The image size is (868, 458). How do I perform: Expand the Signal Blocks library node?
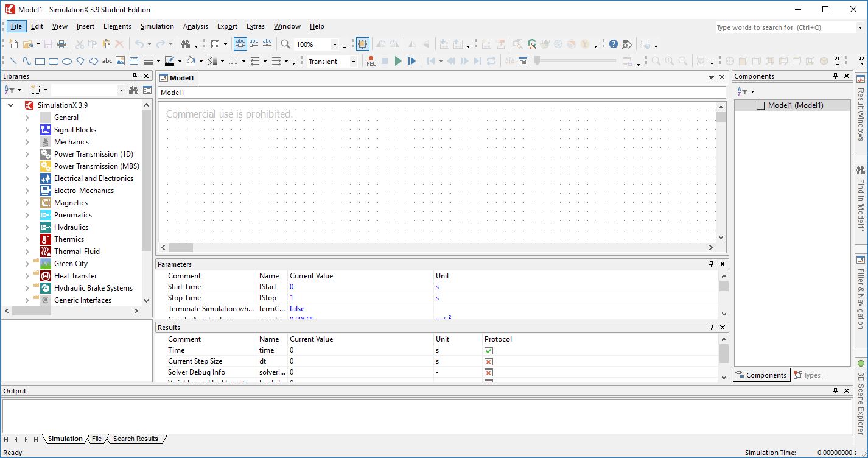tap(27, 130)
